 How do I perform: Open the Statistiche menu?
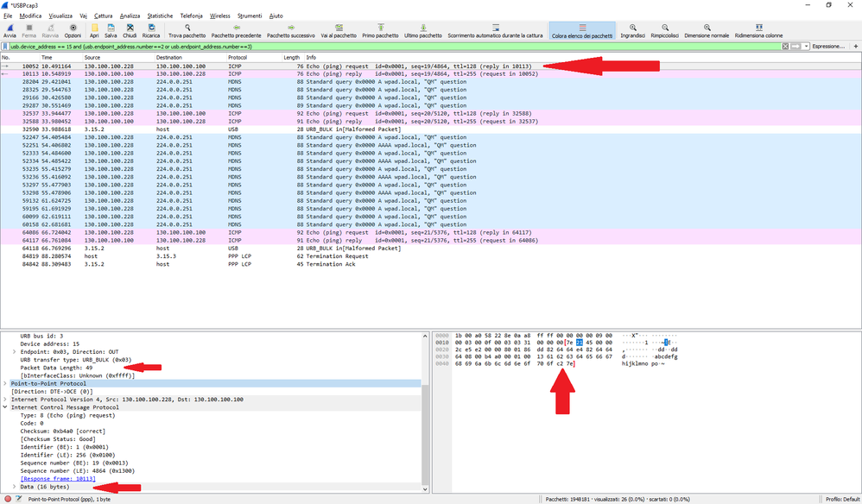click(x=160, y=16)
